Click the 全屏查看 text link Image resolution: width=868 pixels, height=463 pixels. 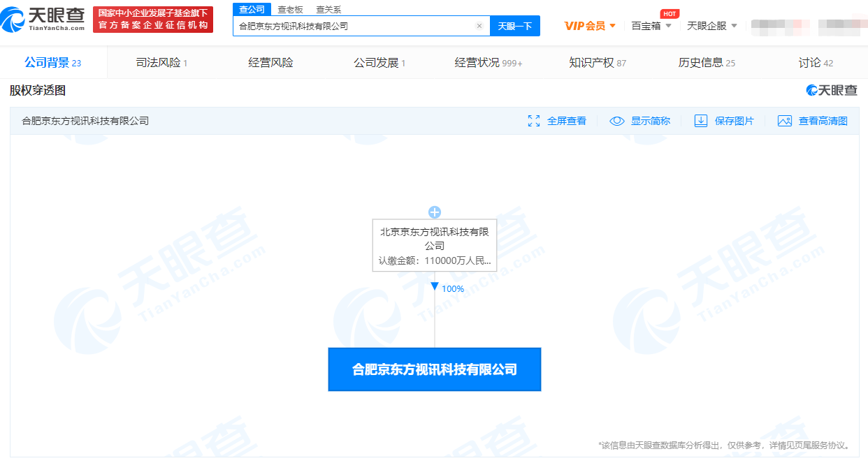(x=566, y=121)
